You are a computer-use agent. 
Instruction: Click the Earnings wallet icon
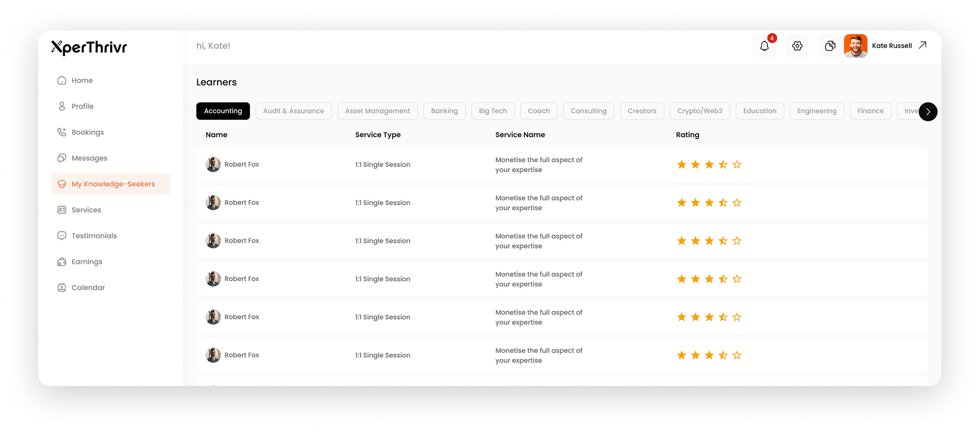point(62,261)
